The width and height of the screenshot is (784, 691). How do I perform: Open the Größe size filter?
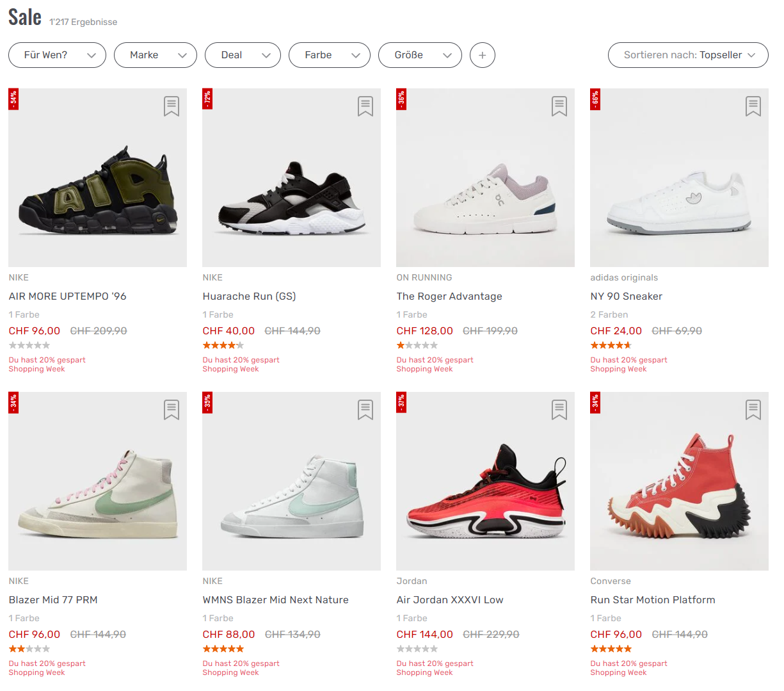pyautogui.click(x=420, y=55)
